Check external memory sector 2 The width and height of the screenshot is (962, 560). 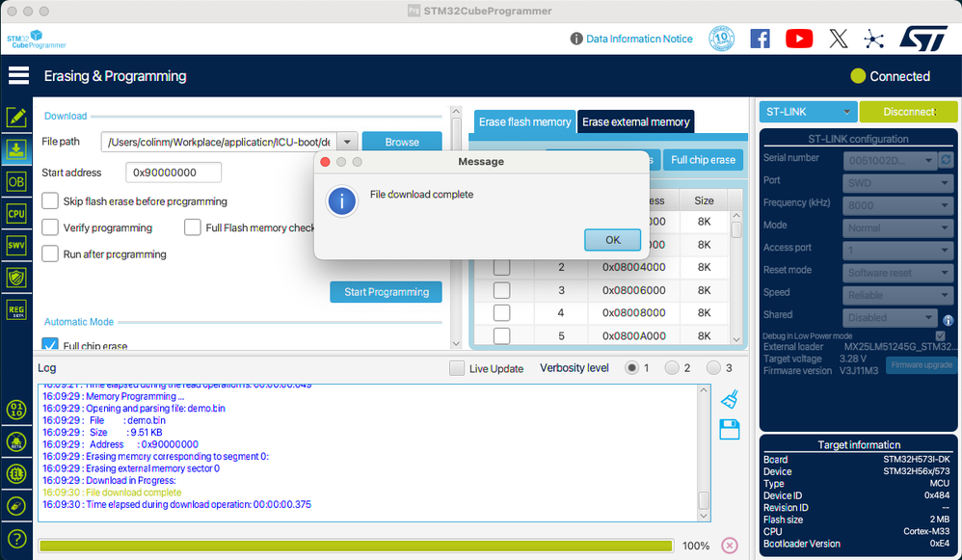[x=501, y=267]
